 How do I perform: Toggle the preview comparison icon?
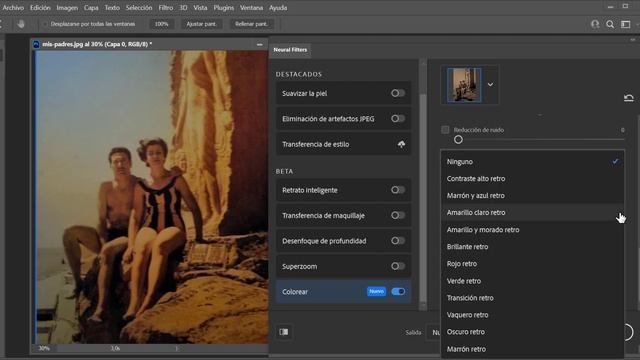284,332
